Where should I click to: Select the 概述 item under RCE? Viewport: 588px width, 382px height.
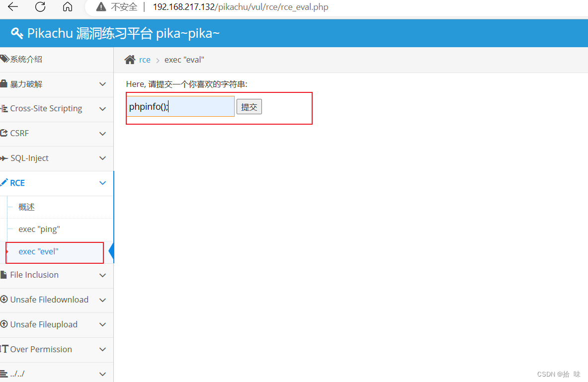[27, 207]
